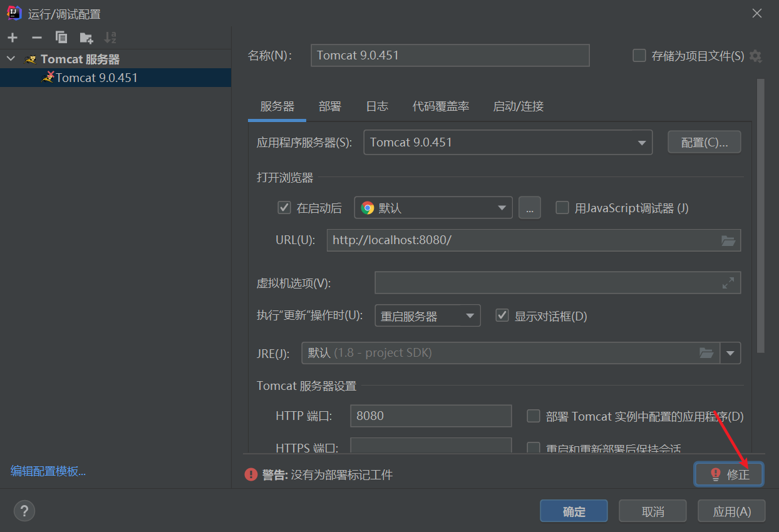The image size is (779, 532).
Task: Create a new configuration folder
Action: click(x=86, y=38)
